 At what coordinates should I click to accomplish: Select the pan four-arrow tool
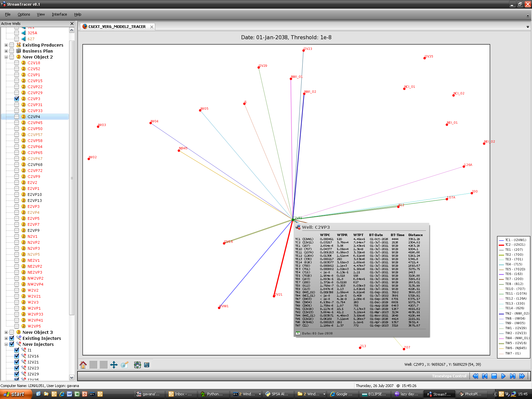[x=114, y=365]
